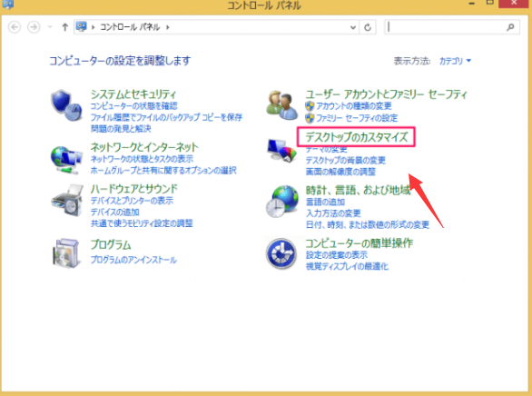Open ネットワークとインターネット category

click(x=144, y=147)
